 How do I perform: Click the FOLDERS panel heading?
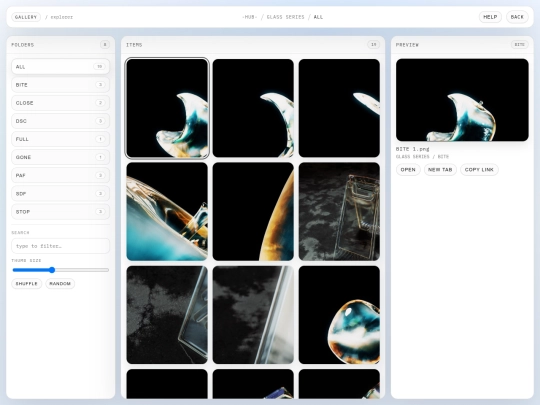(x=23, y=45)
